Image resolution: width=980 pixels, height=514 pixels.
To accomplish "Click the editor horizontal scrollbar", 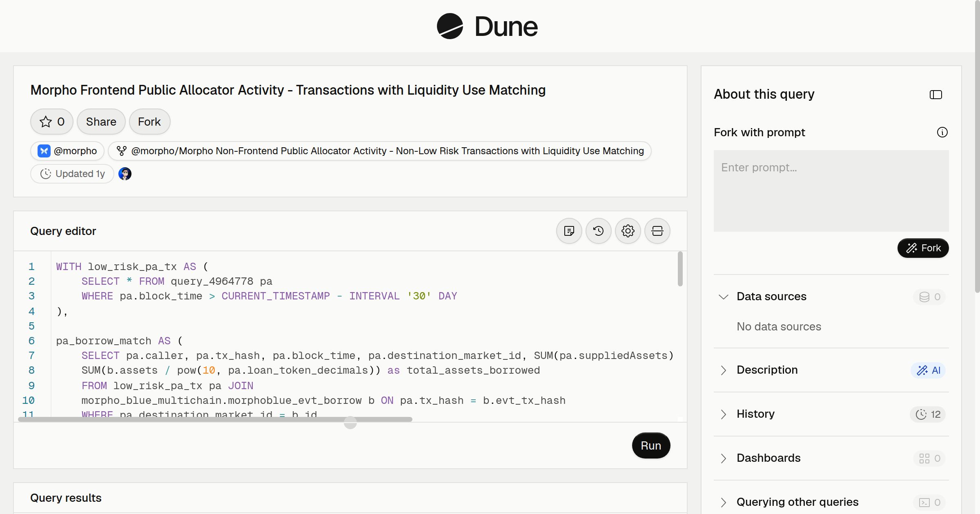I will (215, 419).
